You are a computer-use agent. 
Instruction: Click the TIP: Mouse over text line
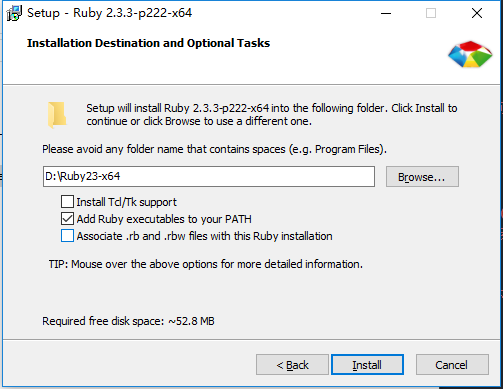(x=206, y=264)
